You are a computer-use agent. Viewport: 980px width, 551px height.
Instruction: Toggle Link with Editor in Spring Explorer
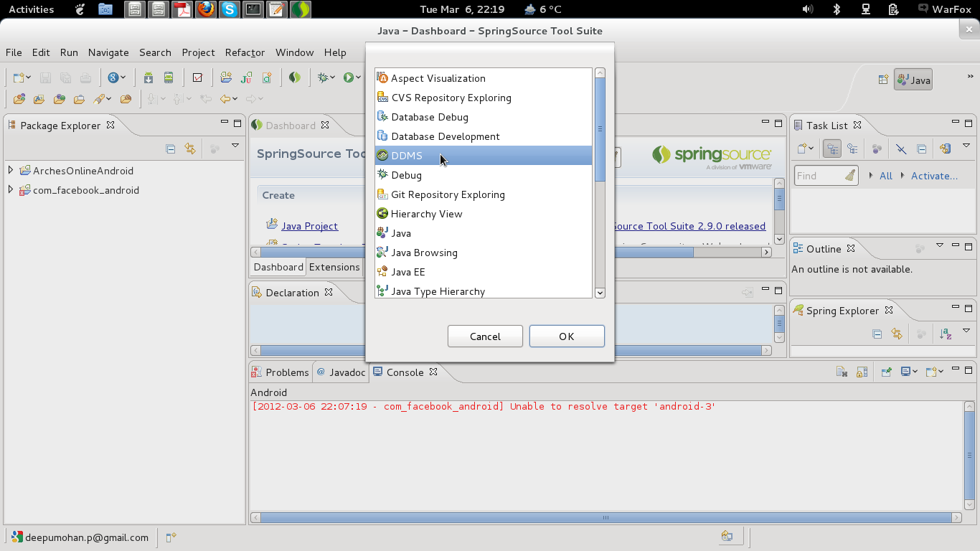[x=897, y=334]
